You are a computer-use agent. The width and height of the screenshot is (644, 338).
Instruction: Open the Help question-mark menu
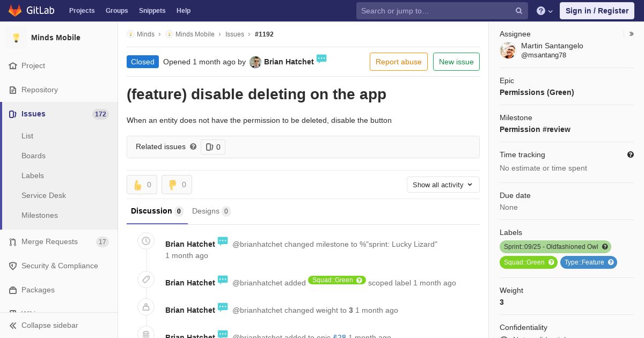coord(545,11)
